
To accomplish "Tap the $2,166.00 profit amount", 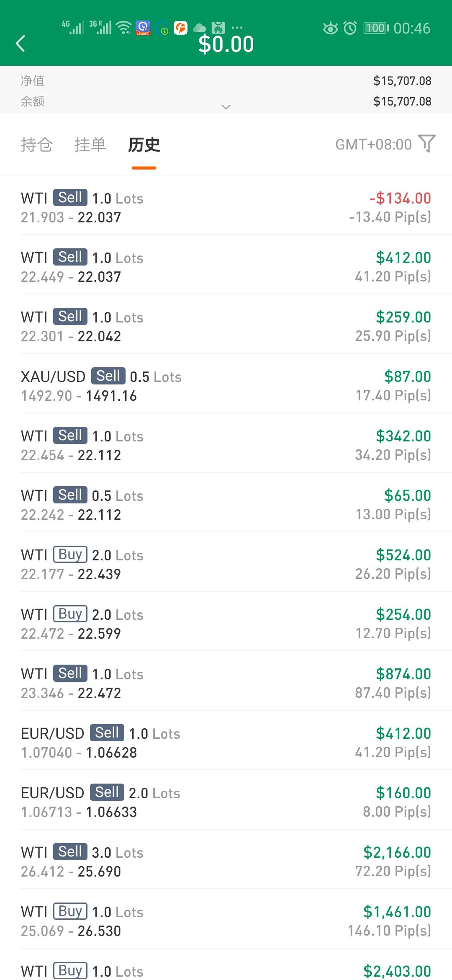I will (x=397, y=852).
